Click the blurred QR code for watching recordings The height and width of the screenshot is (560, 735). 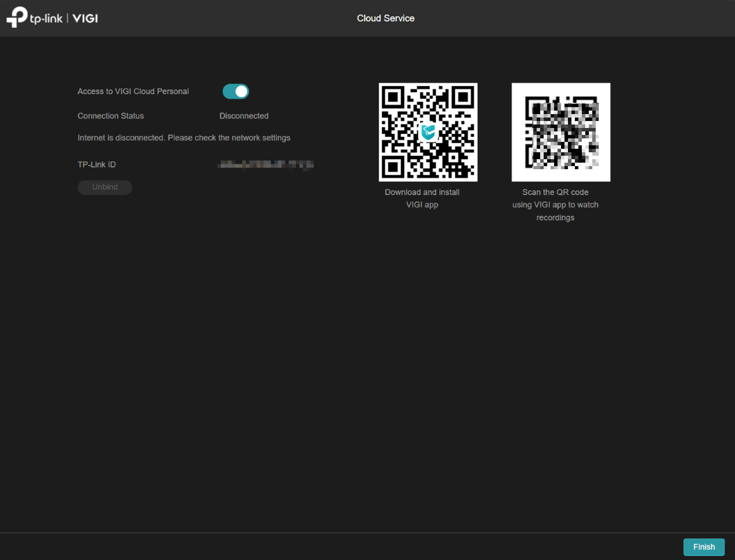(x=561, y=132)
